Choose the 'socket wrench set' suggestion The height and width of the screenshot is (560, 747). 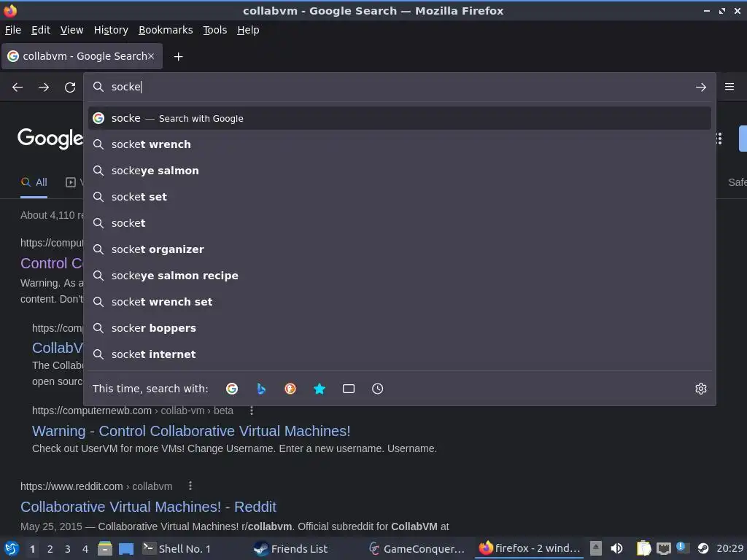point(399,302)
